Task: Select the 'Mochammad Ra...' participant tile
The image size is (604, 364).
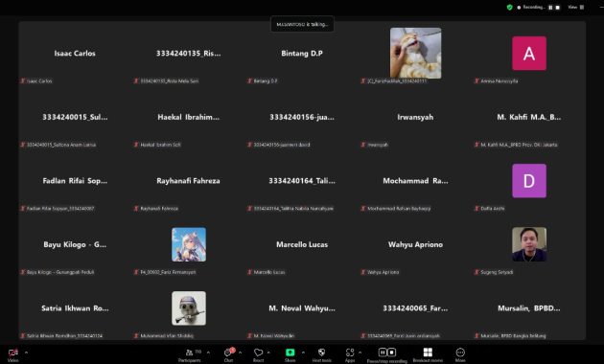Action: [415, 181]
